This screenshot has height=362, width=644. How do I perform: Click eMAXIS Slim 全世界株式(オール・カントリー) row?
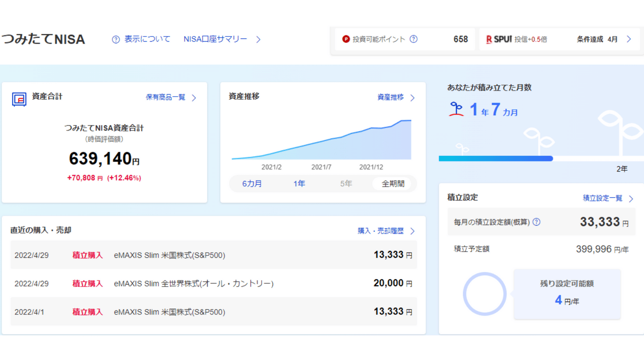[x=213, y=283]
